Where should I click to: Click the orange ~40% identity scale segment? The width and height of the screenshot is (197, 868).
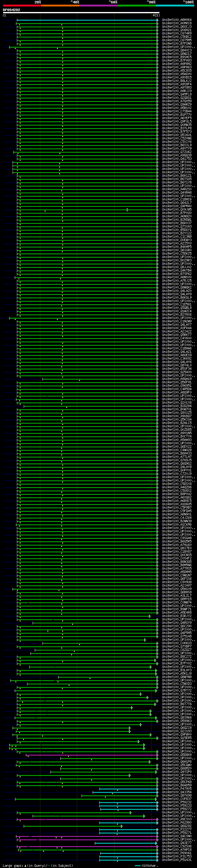(x=60, y=6)
